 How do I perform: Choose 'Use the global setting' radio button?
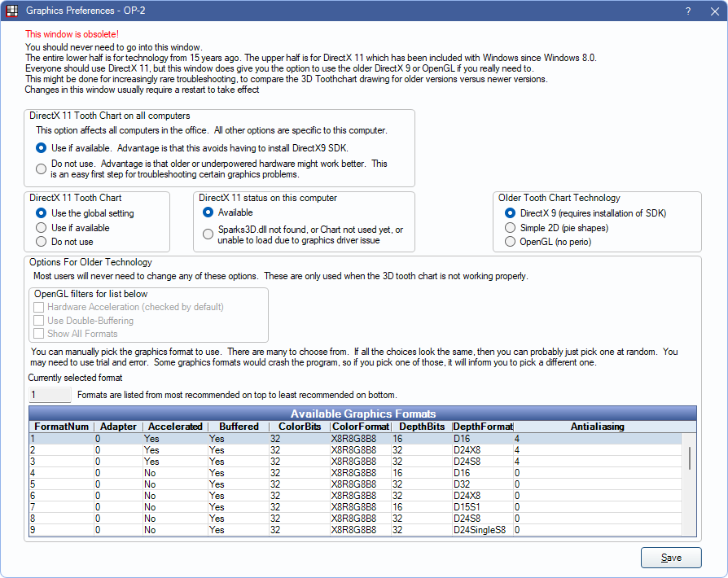point(42,213)
